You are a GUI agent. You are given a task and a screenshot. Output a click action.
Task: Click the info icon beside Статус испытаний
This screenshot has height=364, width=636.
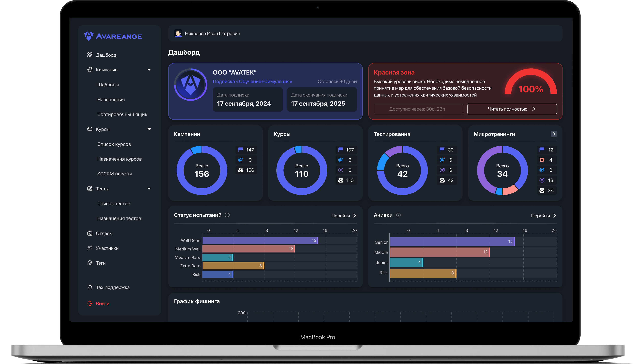(x=227, y=215)
